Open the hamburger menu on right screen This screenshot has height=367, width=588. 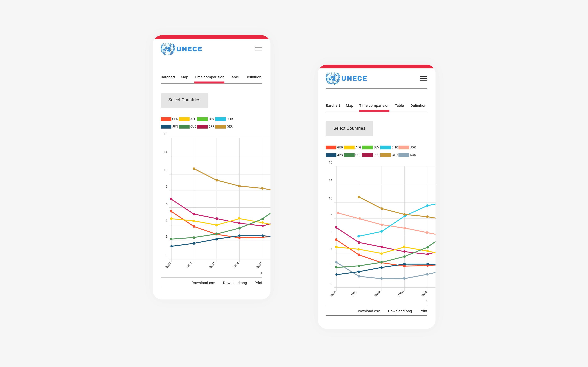click(423, 78)
